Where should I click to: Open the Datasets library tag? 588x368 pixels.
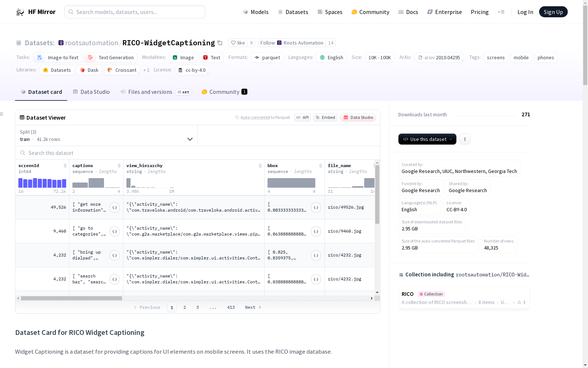click(57, 70)
